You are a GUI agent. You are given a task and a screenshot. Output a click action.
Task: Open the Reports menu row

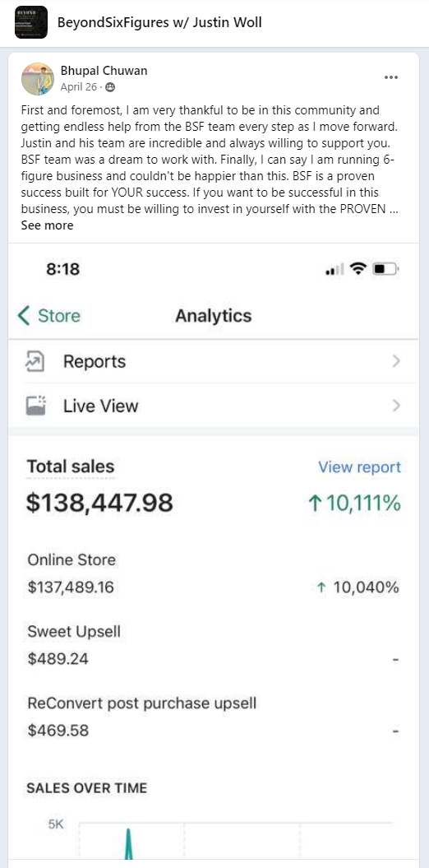click(x=214, y=361)
